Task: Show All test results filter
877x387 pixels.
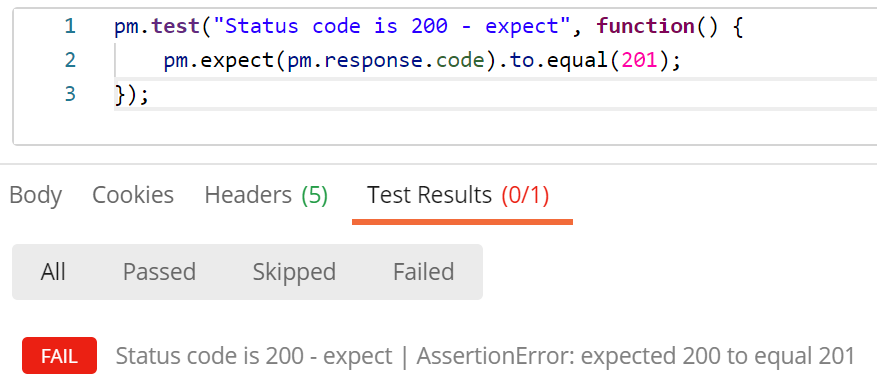Action: coord(53,272)
